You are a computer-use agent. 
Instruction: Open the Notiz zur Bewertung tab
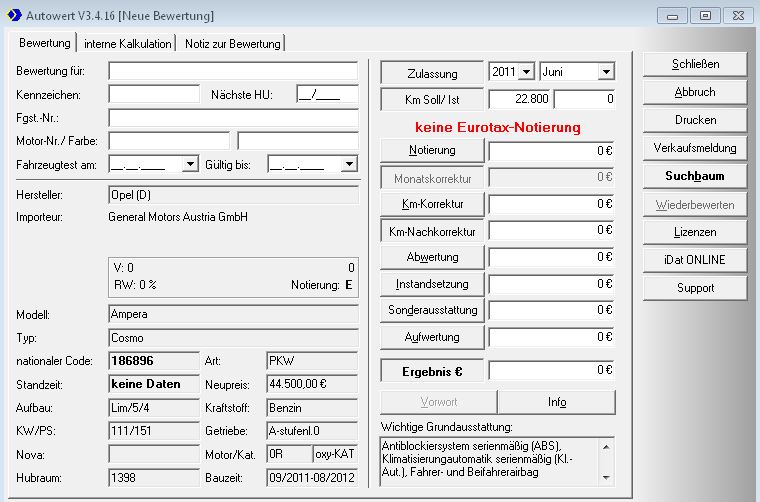[232, 43]
